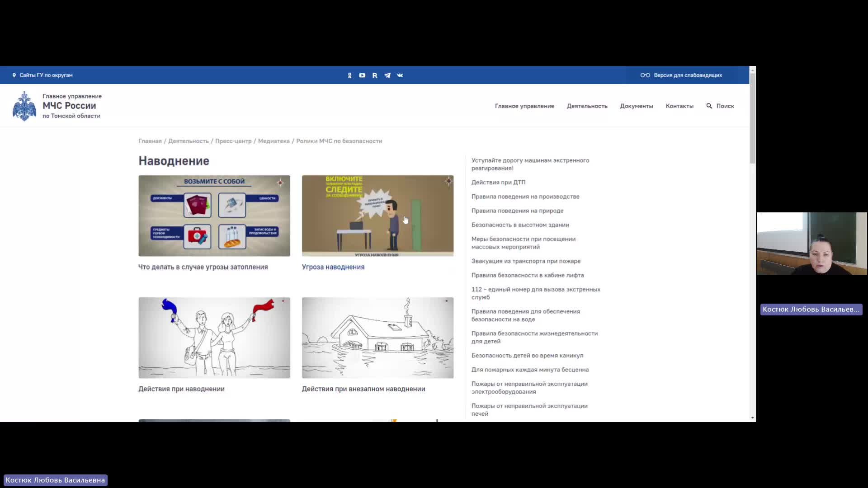Click the scrollbar up arrow
868x488 pixels.
(x=752, y=70)
